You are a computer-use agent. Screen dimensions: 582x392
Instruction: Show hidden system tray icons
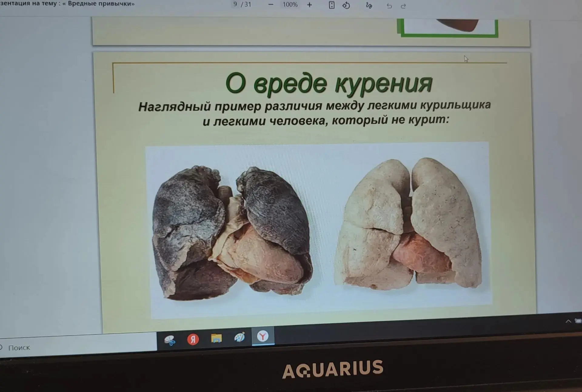[568, 321]
